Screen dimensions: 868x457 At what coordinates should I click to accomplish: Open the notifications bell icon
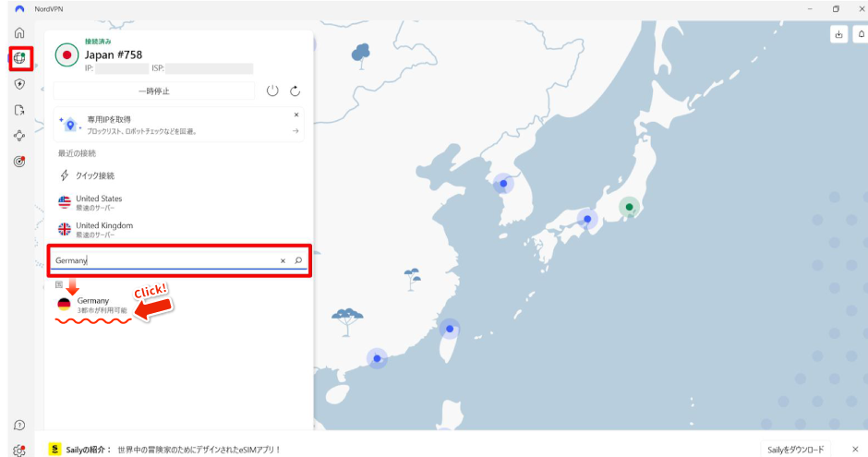pyautogui.click(x=861, y=34)
